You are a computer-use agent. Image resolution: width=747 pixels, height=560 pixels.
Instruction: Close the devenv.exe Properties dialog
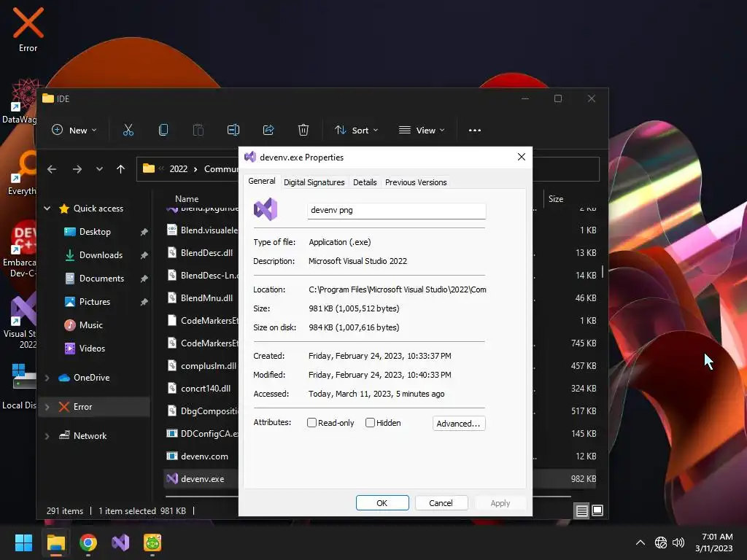(x=521, y=157)
